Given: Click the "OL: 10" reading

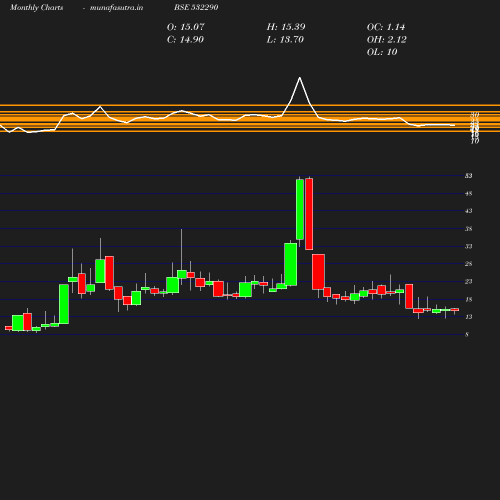Looking at the screenshot, I should tap(382, 52).
